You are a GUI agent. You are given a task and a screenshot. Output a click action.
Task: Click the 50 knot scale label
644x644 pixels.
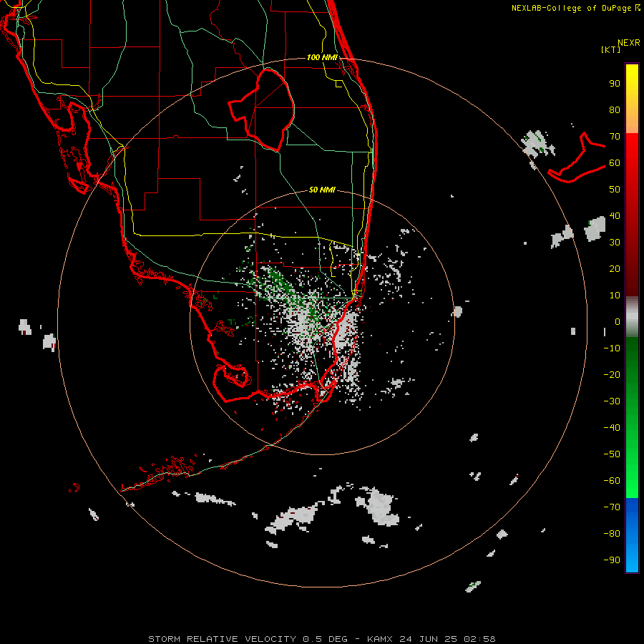coord(615,190)
